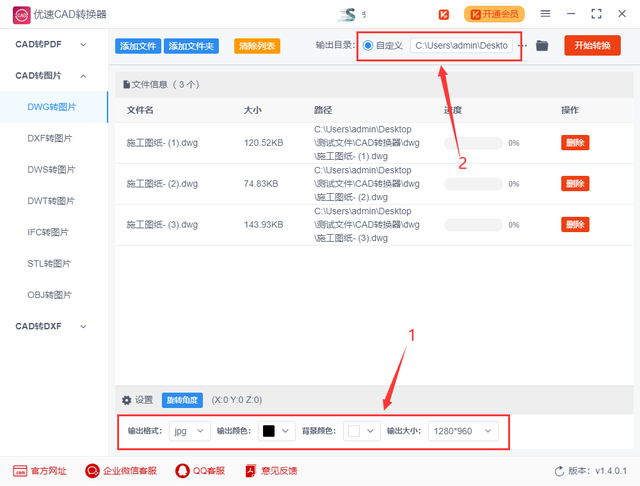Viewport: 640px width, 486px height.
Task: Click size value 74.83KB
Action: click(261, 184)
